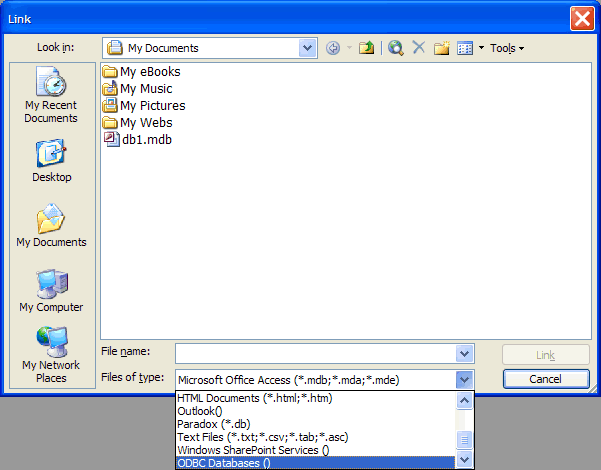Create a new folder
The image size is (601, 470).
pyautogui.click(x=442, y=48)
